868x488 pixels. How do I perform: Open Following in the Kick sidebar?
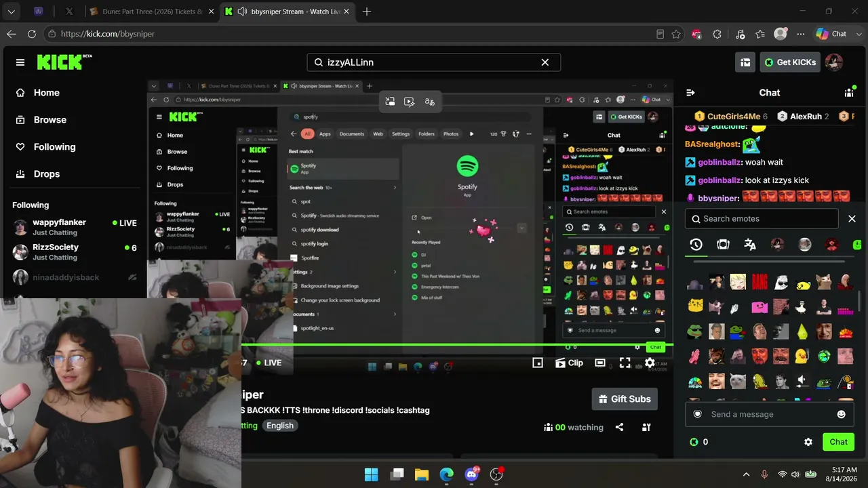[x=45, y=147]
